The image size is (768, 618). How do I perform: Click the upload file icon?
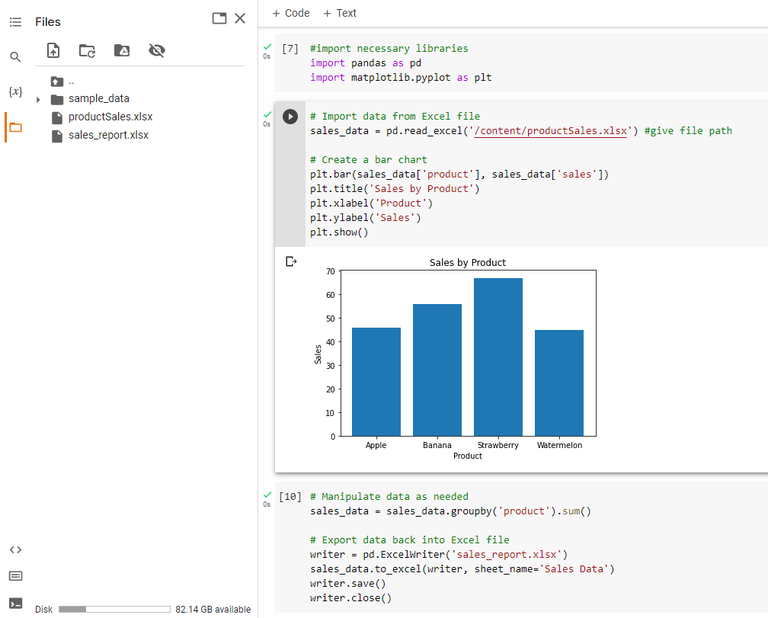54,50
